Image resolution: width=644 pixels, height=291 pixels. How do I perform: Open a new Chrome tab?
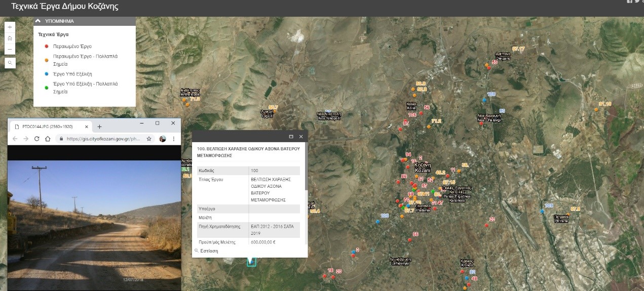coord(100,127)
